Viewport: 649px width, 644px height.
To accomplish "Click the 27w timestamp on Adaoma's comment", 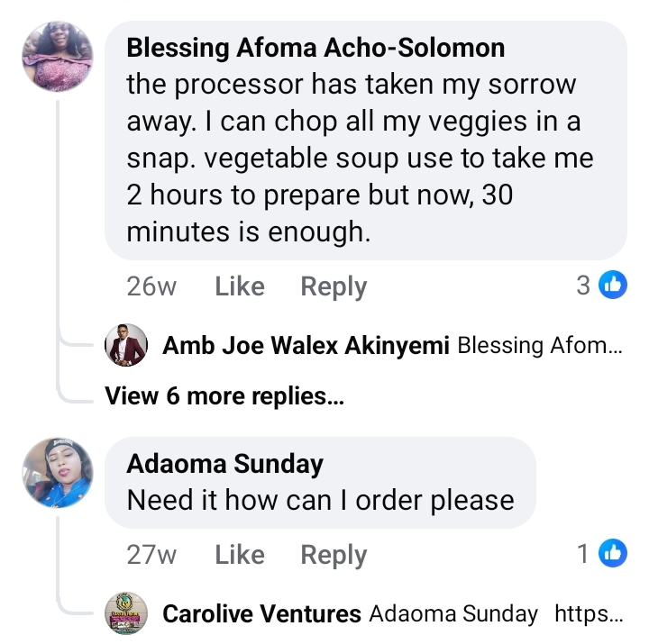I will tap(151, 555).
